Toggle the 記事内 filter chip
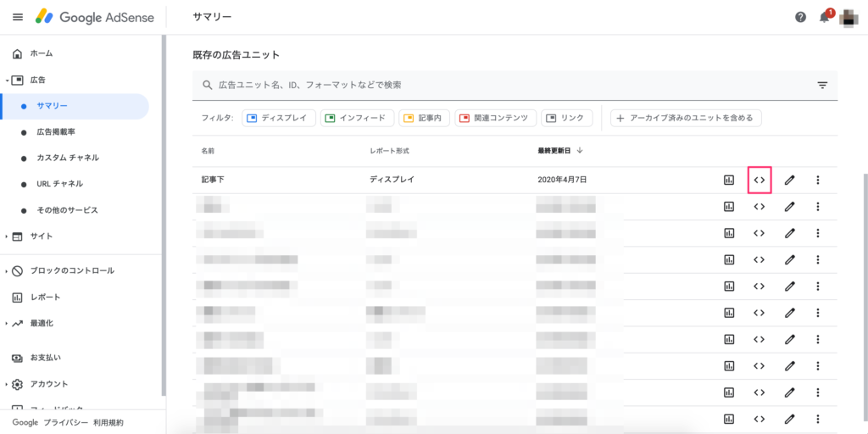This screenshot has height=434, width=868. (x=424, y=118)
